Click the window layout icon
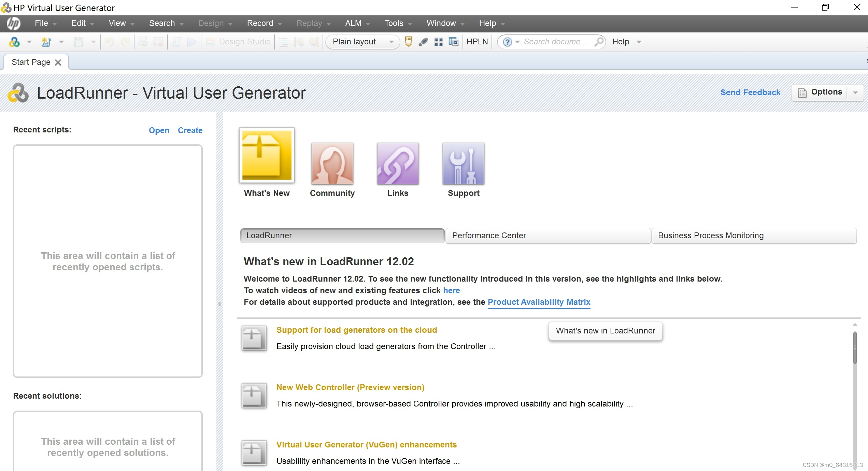The image size is (868, 471). coord(454,42)
